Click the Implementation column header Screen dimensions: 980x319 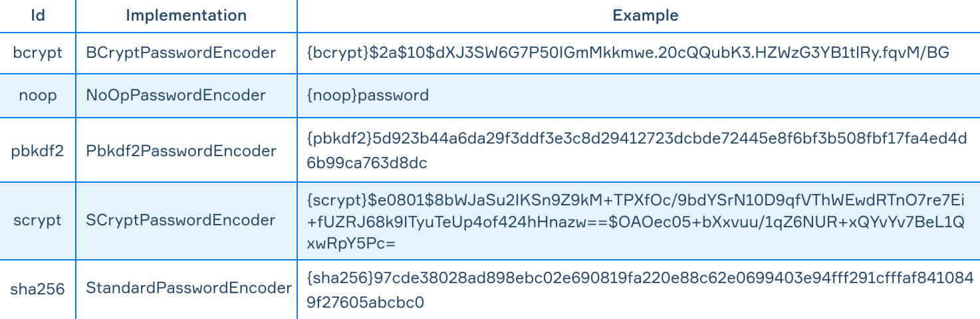pyautogui.click(x=186, y=15)
